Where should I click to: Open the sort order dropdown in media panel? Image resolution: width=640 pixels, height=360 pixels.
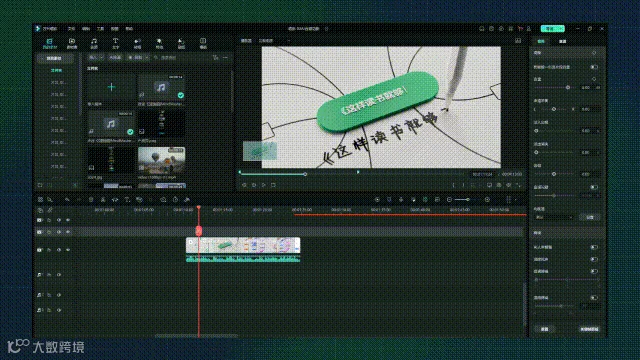[x=138, y=58]
